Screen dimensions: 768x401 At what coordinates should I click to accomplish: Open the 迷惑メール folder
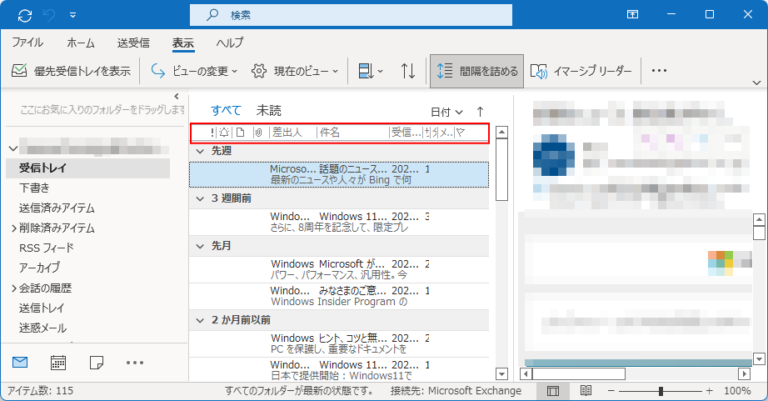[x=43, y=328]
